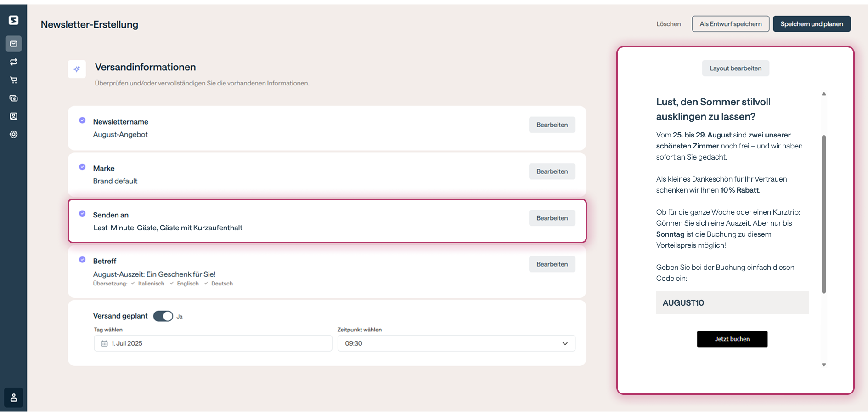The height and width of the screenshot is (416, 868).
Task: Open the payments card icon in sidebar
Action: pyautogui.click(x=14, y=98)
